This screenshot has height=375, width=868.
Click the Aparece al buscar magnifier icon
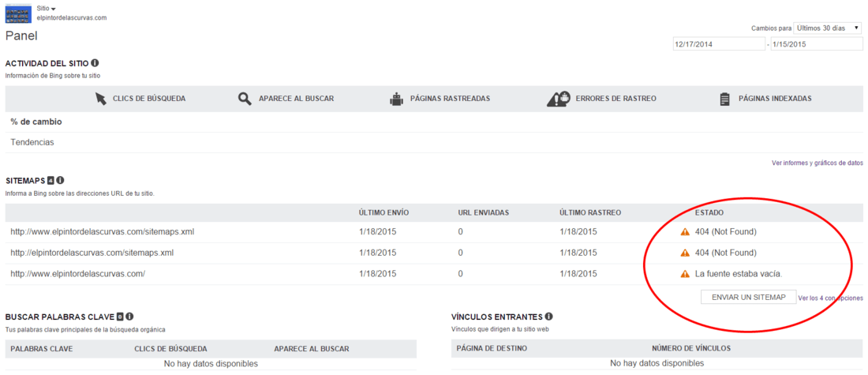pyautogui.click(x=245, y=99)
